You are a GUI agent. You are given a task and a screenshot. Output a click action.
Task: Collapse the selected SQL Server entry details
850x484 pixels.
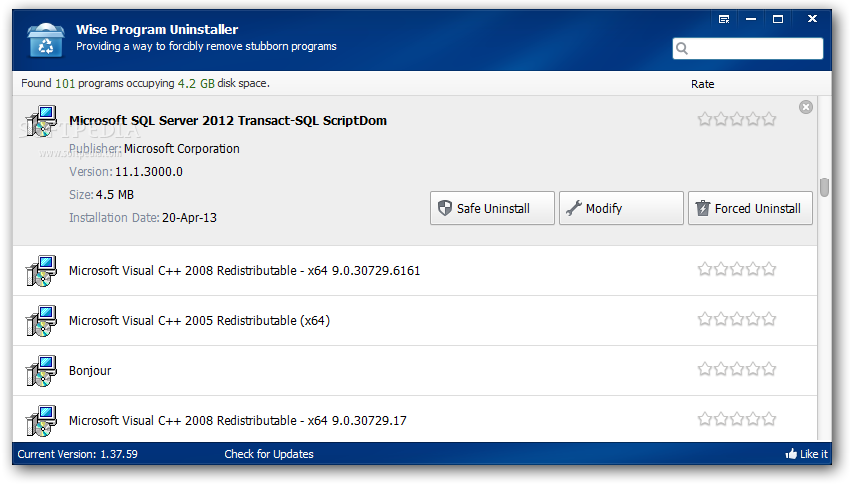[x=806, y=107]
